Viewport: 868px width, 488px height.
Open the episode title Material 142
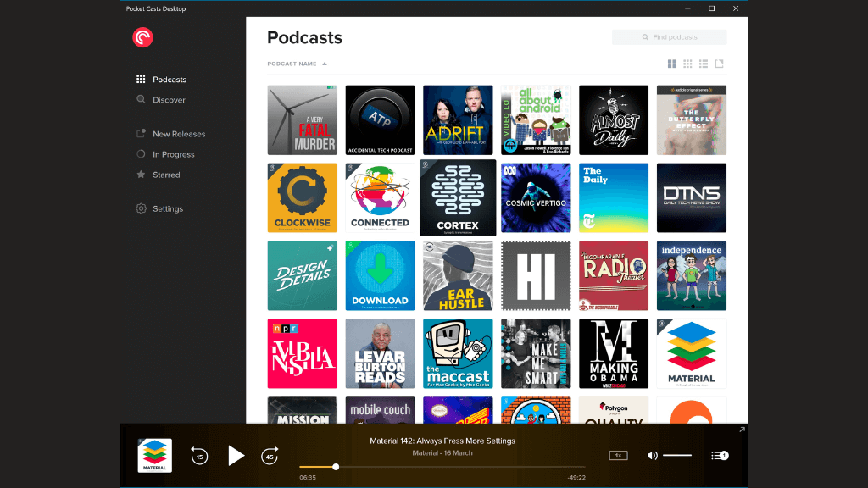coord(442,441)
